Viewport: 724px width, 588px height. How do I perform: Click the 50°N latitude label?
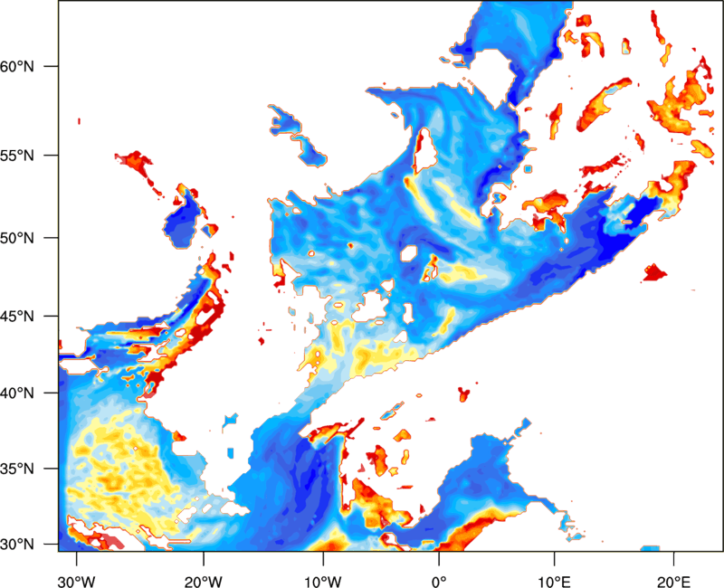coord(17,238)
